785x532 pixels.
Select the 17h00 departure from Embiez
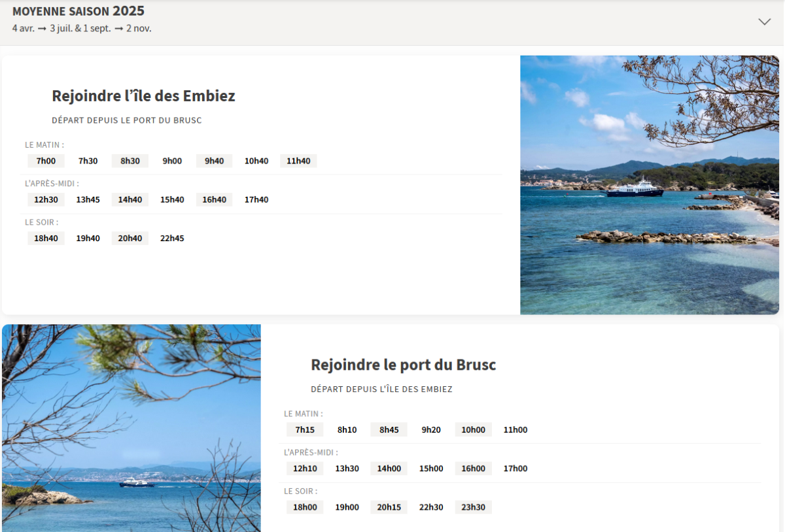(515, 468)
